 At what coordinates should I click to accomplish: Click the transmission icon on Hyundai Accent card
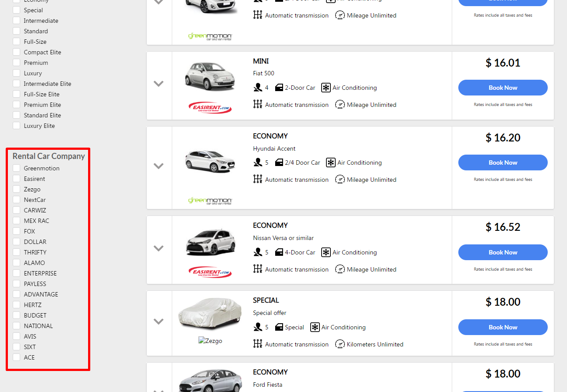(x=258, y=179)
